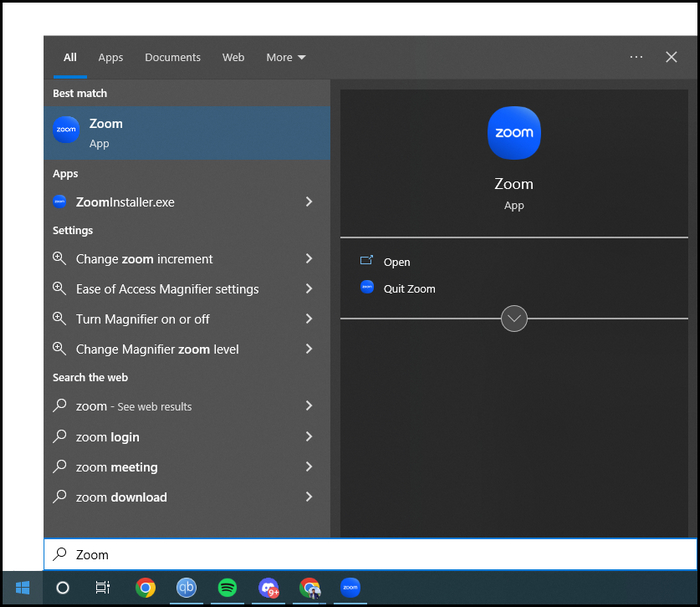This screenshot has height=607, width=700.
Task: Expand the zoom login arrow
Action: (309, 436)
